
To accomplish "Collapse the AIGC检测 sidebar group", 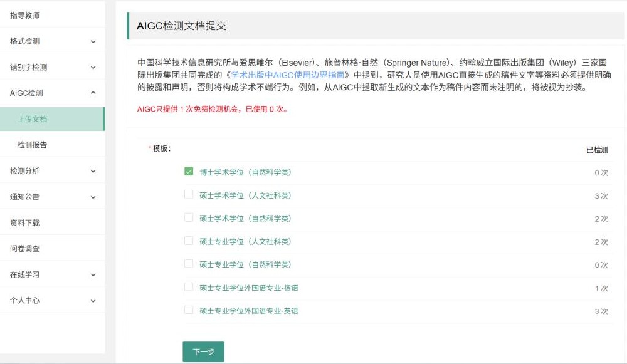I will coord(53,91).
